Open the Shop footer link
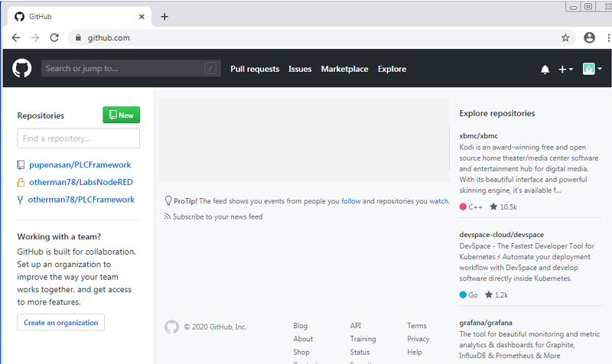 tap(301, 353)
